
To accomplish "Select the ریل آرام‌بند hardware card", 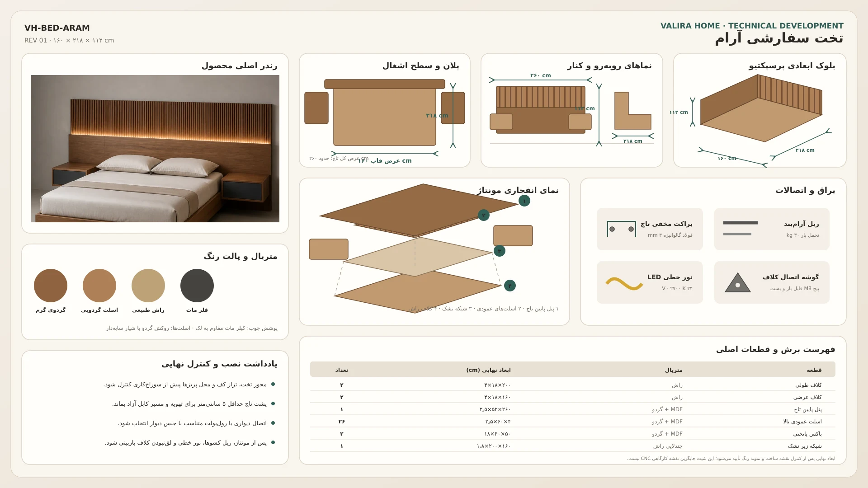I will pyautogui.click(x=772, y=229).
